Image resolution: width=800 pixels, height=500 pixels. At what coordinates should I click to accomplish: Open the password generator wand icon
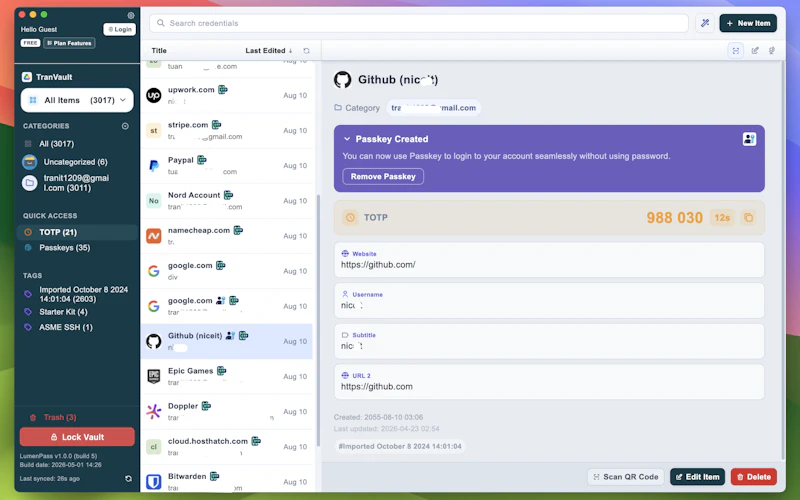tap(705, 23)
